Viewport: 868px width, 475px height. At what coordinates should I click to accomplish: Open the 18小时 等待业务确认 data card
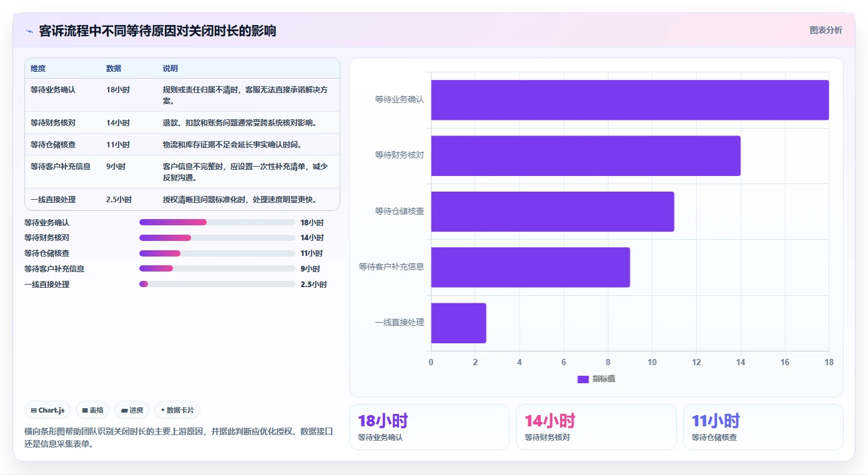click(x=429, y=427)
